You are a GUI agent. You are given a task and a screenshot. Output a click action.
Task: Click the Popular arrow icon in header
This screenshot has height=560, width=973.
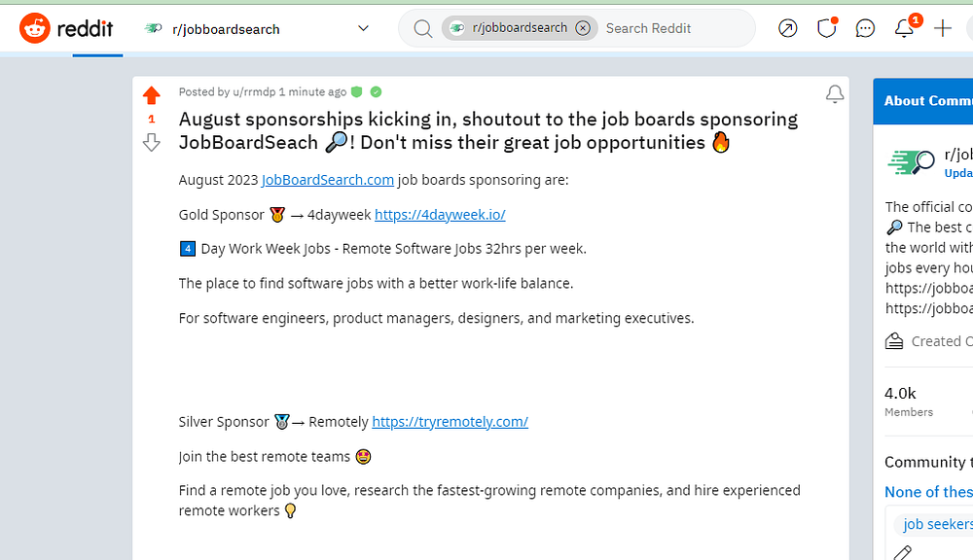point(788,28)
